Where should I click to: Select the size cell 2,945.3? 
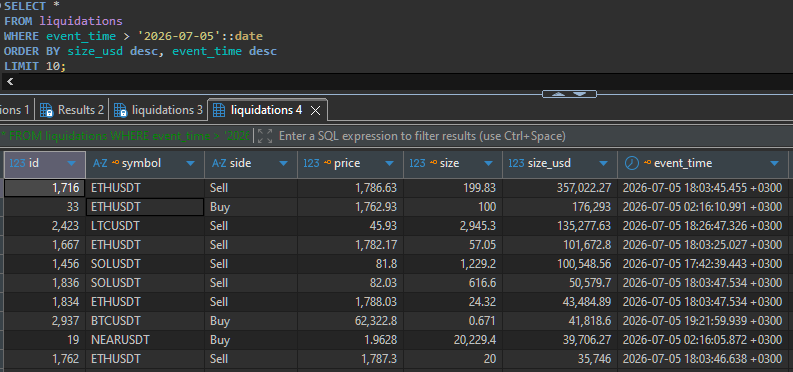(x=453, y=226)
